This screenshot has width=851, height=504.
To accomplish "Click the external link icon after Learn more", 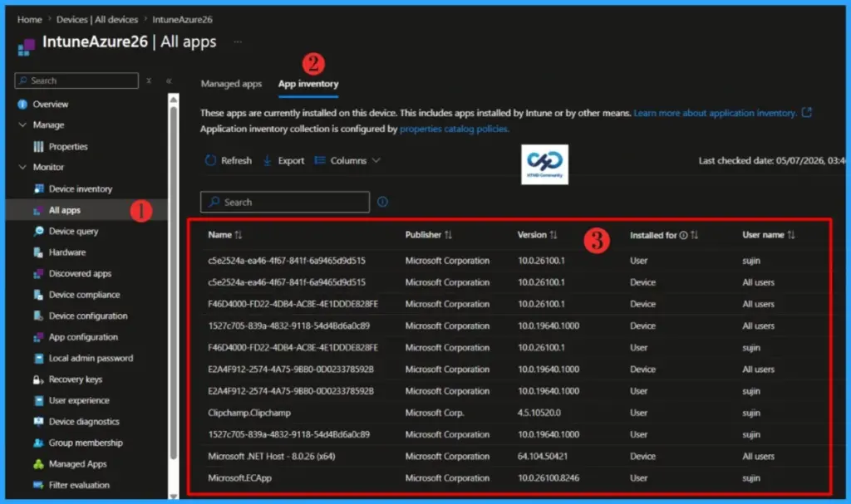I will (807, 112).
